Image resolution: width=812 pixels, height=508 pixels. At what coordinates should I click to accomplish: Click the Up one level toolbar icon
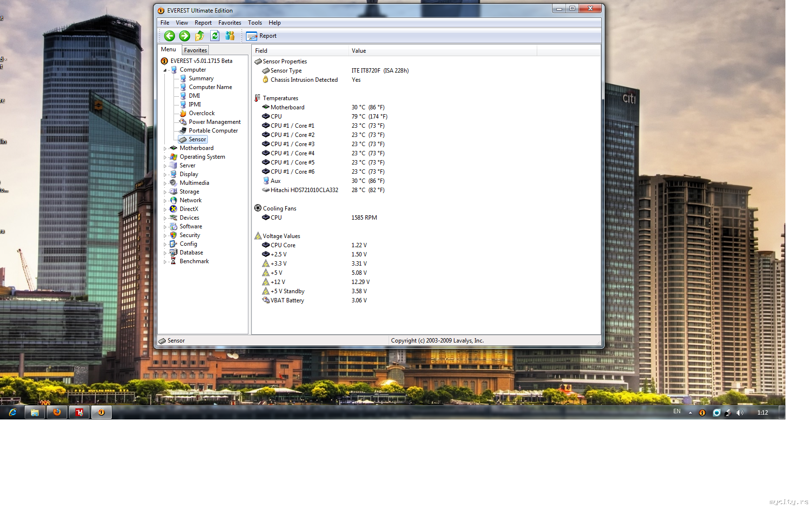pyautogui.click(x=200, y=36)
